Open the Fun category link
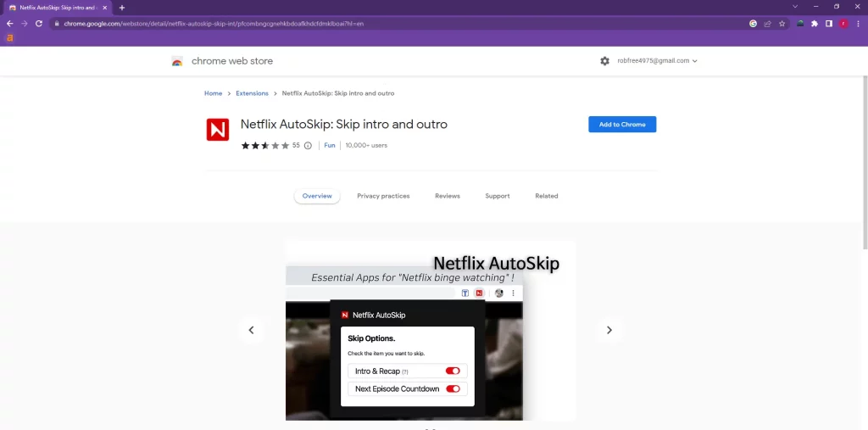Image resolution: width=868 pixels, height=430 pixels. coord(330,146)
